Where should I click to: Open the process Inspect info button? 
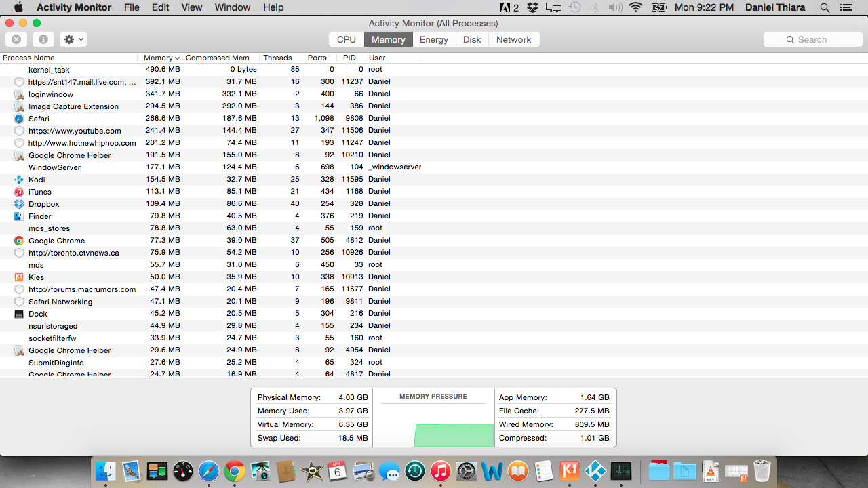[x=43, y=39]
